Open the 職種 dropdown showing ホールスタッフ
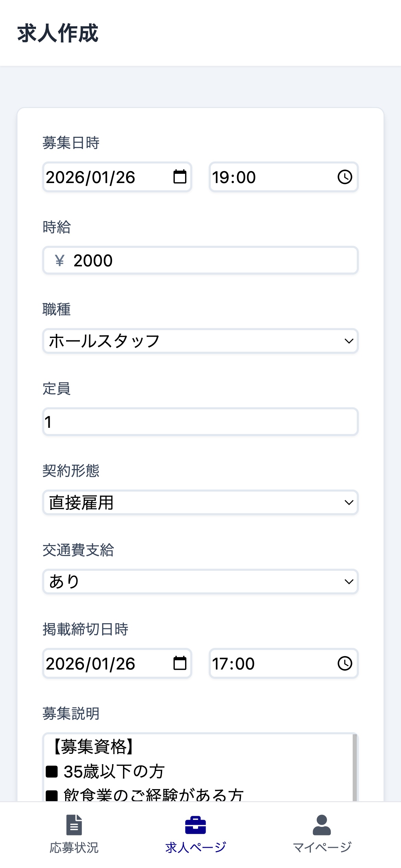This screenshot has width=401, height=868. tap(200, 341)
